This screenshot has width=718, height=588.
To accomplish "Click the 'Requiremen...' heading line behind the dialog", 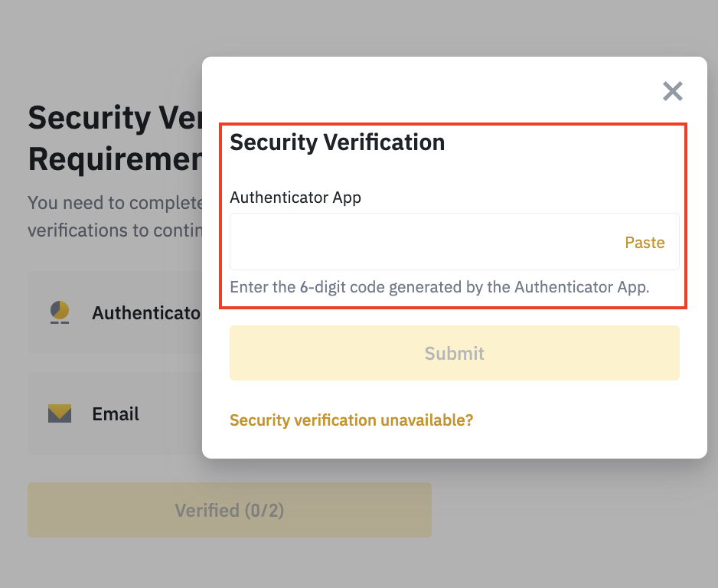I will click(x=115, y=159).
